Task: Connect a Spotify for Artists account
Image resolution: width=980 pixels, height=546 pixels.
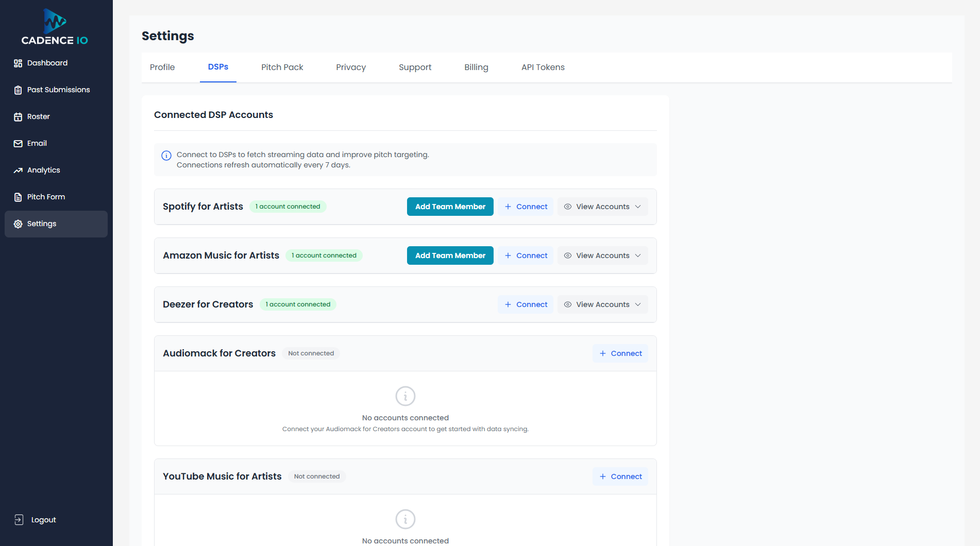Action: pos(526,207)
